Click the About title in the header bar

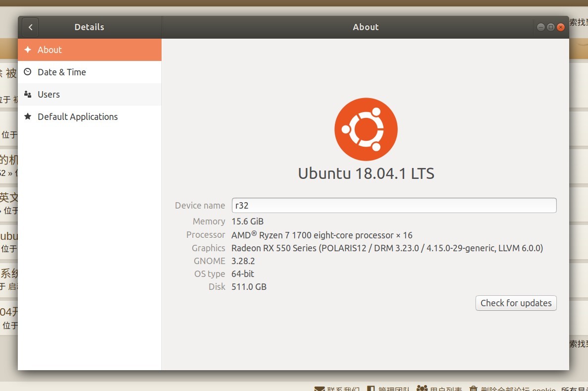coord(366,27)
